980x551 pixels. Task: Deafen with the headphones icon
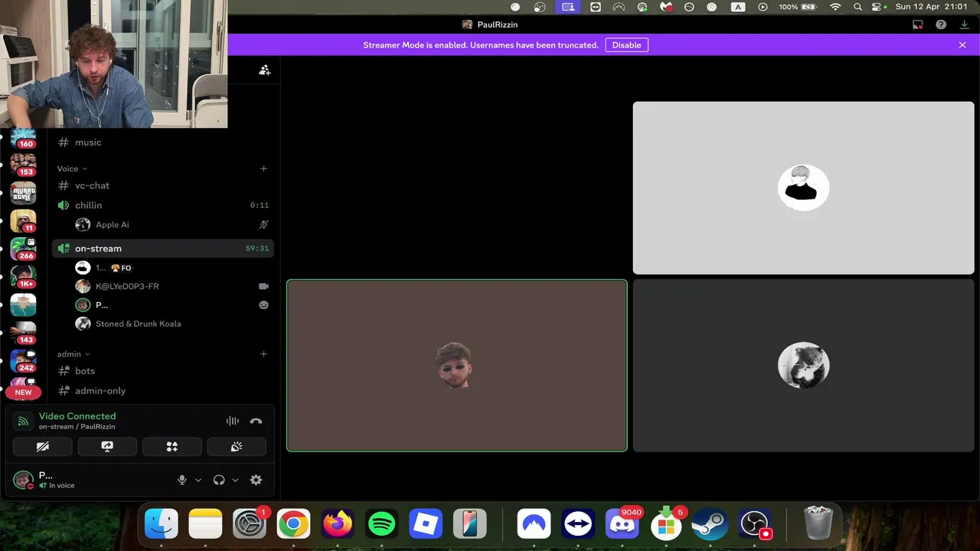219,480
